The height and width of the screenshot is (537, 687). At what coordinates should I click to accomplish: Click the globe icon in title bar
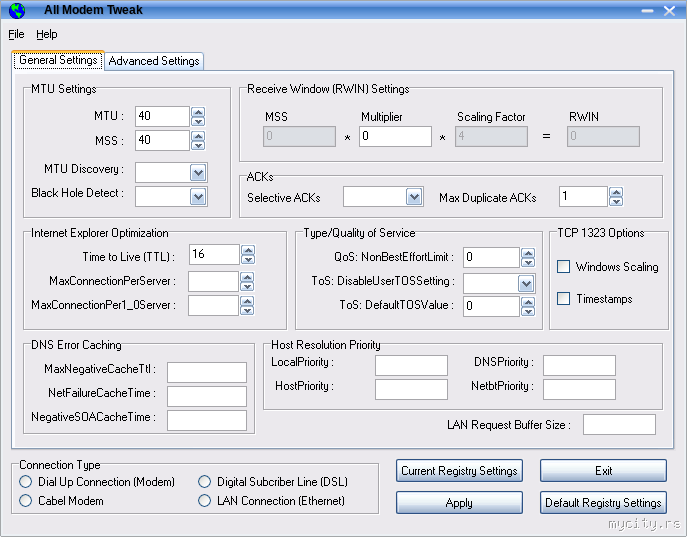coord(16,9)
